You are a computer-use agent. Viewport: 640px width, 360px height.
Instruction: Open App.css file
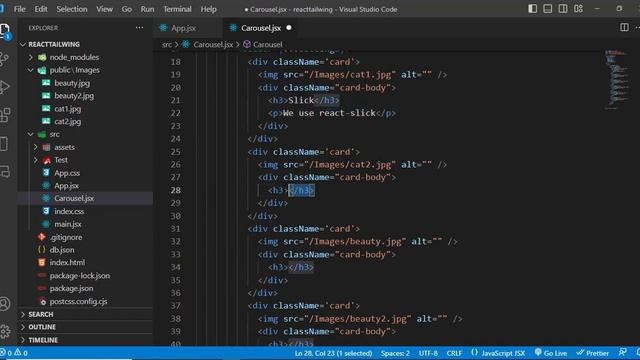(67, 173)
